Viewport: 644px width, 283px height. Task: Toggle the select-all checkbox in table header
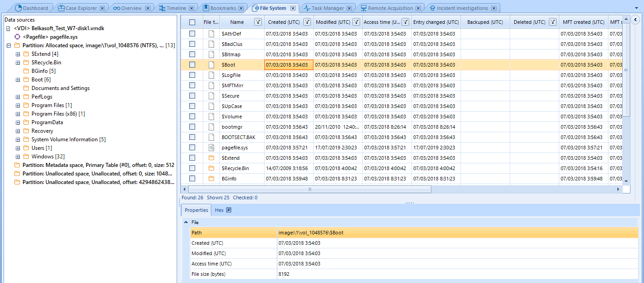(192, 22)
